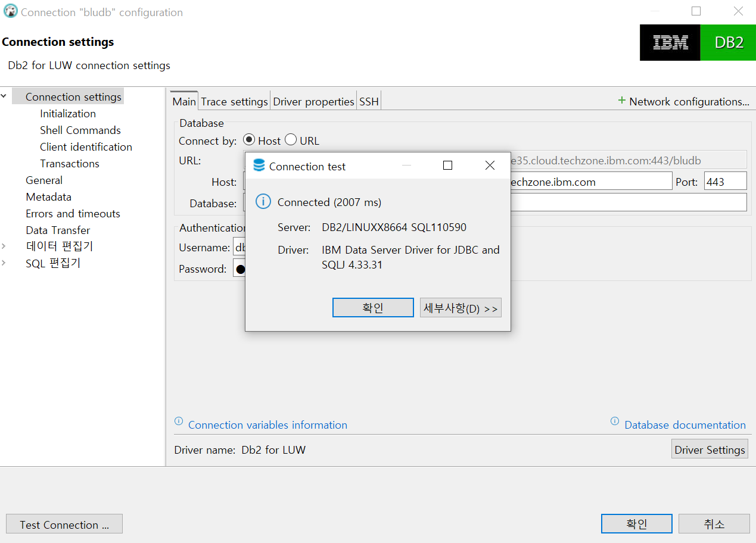Click the Test Connection ... button

click(64, 524)
